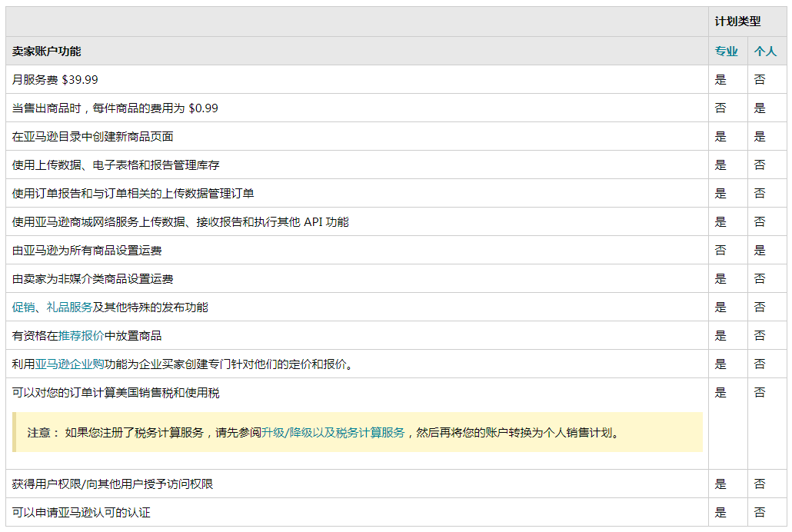The image size is (792, 532).
Task: Click 是 under 个人 for $0.99 fee row
Action: click(759, 108)
